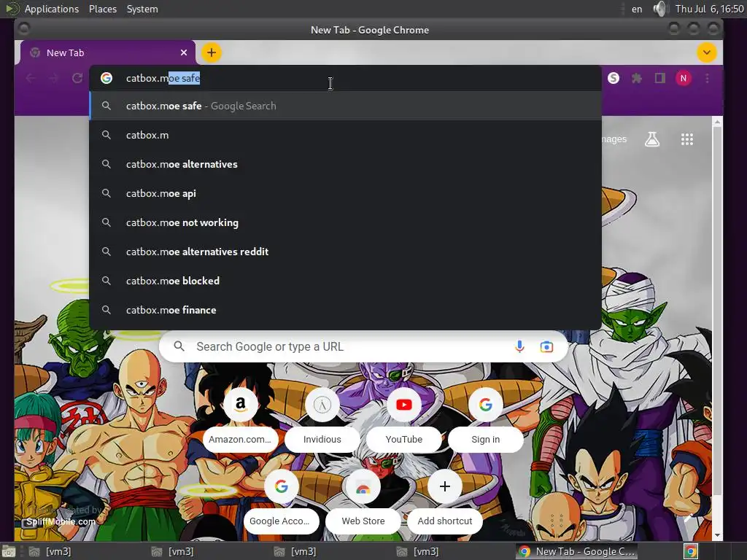
Task: Choose 'catbox.moe finance' suggestion
Action: coord(345,310)
